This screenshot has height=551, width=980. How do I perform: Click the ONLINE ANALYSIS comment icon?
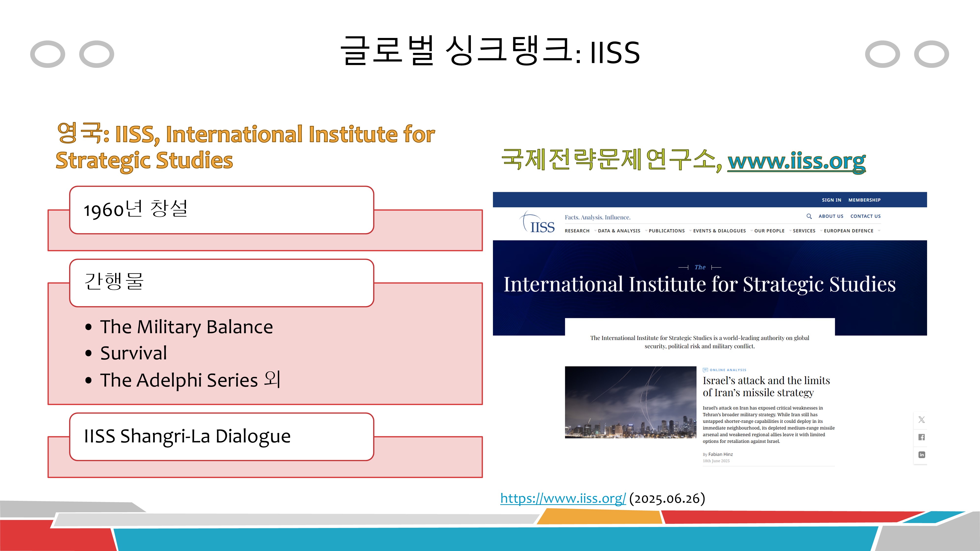click(705, 370)
